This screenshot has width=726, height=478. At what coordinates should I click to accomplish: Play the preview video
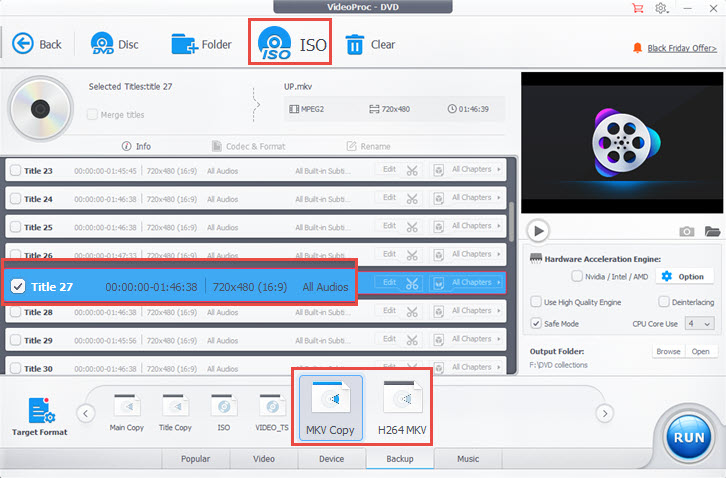click(538, 231)
